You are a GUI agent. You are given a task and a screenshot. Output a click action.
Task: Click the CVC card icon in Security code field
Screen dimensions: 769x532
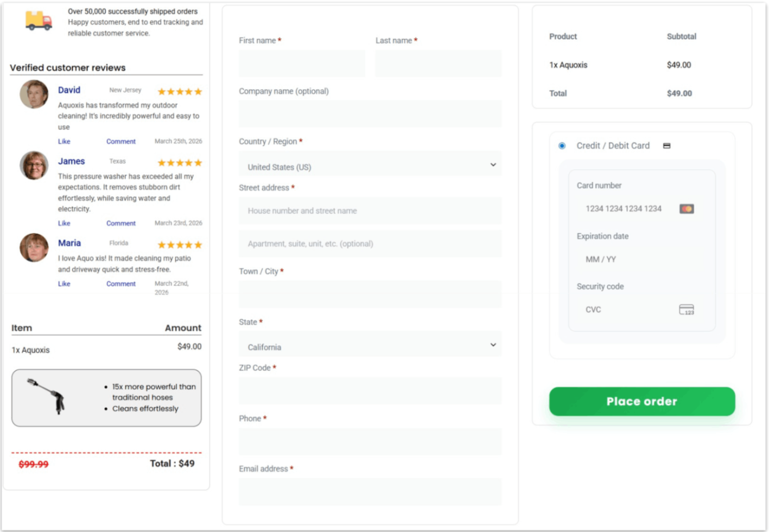point(687,309)
